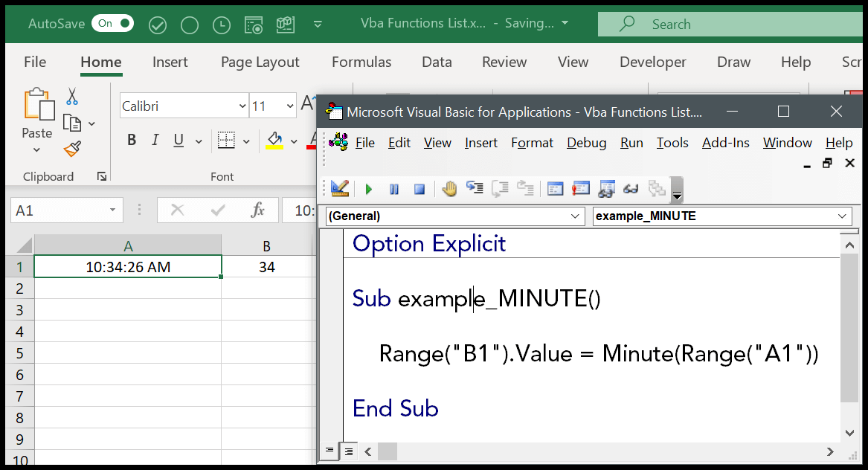The width and height of the screenshot is (868, 470).
Task: Switch to the Formulas ribbon tab
Action: [x=361, y=62]
